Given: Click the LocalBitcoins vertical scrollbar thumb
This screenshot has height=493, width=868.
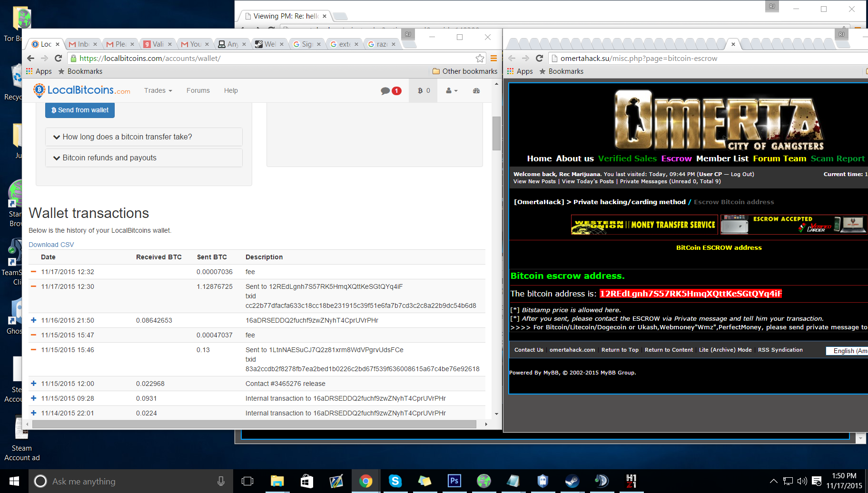Looking at the screenshot, I should pos(496,133).
